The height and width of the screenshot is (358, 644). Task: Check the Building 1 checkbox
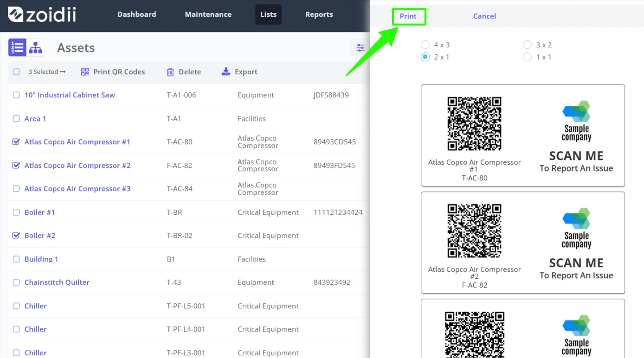16,259
